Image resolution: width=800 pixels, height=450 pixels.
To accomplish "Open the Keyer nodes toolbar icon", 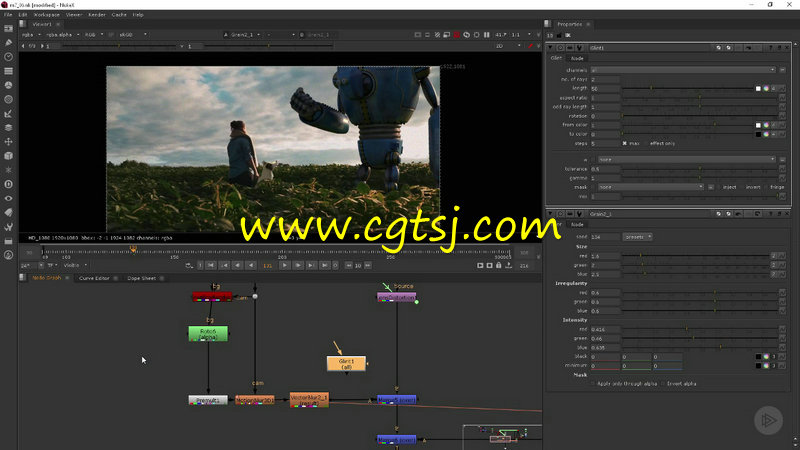I will coord(8,113).
